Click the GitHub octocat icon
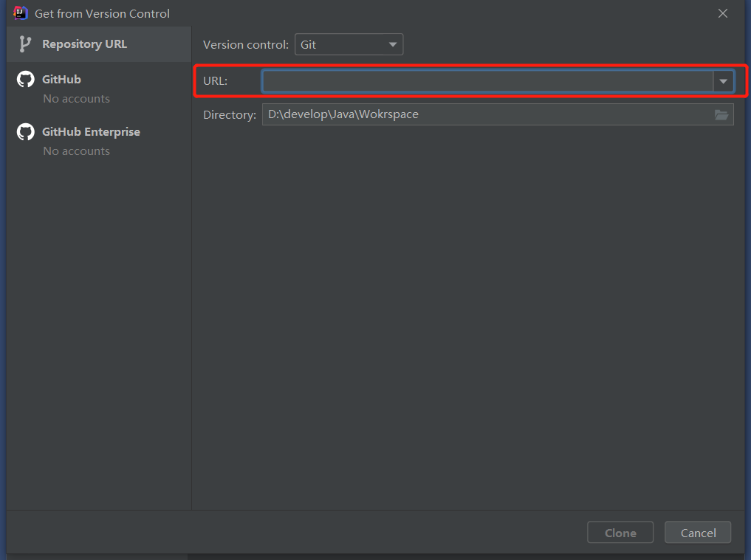 26,79
